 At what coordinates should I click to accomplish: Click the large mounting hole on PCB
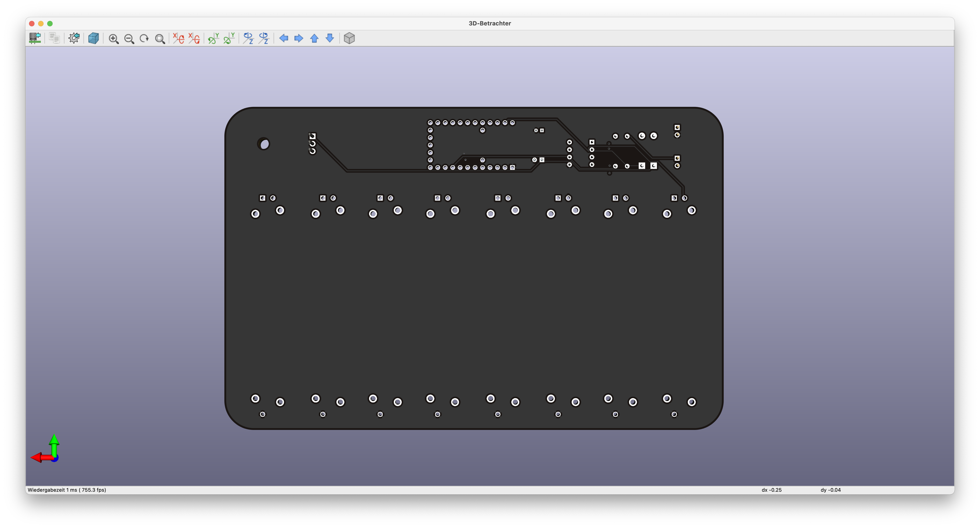coord(264,144)
